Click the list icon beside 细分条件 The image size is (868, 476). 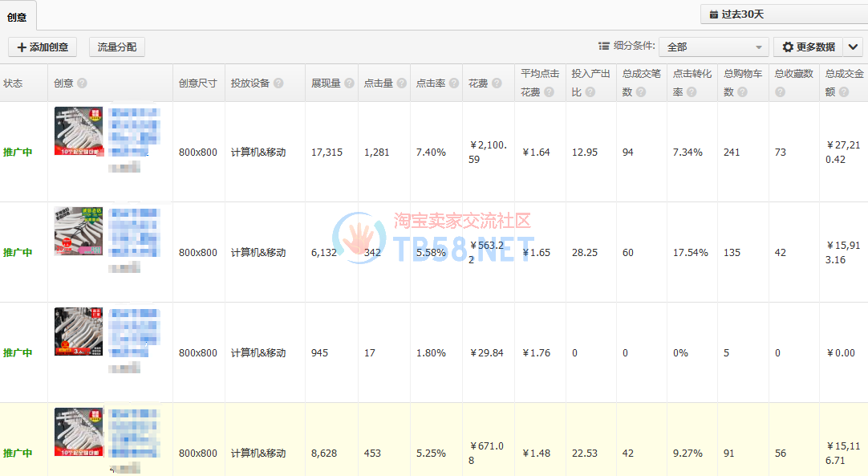pyautogui.click(x=604, y=46)
